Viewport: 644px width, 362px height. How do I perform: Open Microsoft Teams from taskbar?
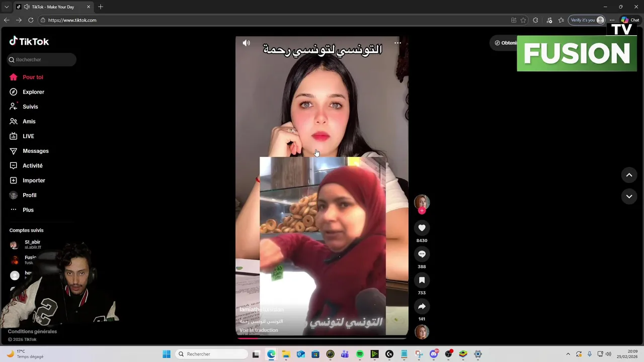coord(345,354)
